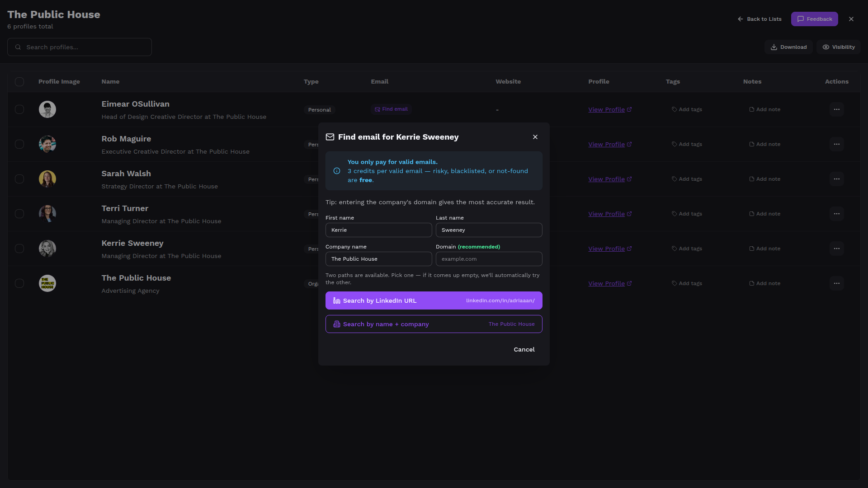The image size is (868, 488).
Task: Add tags to Sarah Walsh
Action: [x=687, y=179]
